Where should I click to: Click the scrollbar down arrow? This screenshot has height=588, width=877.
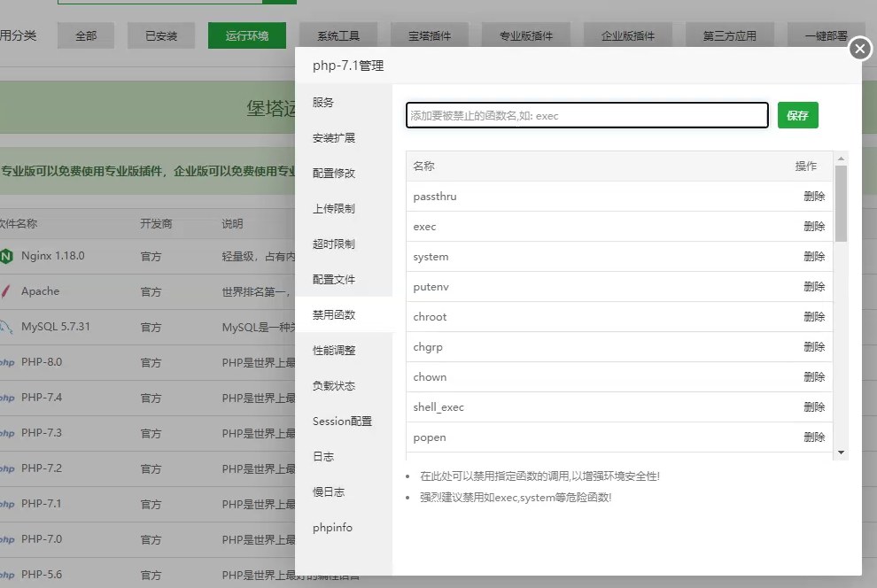point(841,453)
